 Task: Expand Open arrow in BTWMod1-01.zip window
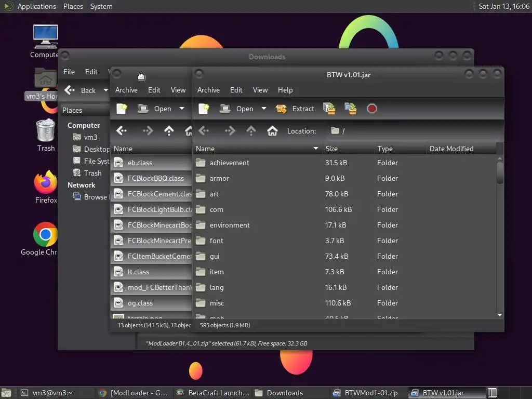182,109
